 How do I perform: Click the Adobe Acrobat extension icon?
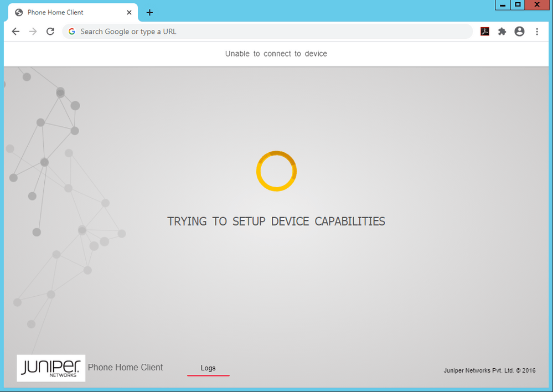pyautogui.click(x=485, y=32)
